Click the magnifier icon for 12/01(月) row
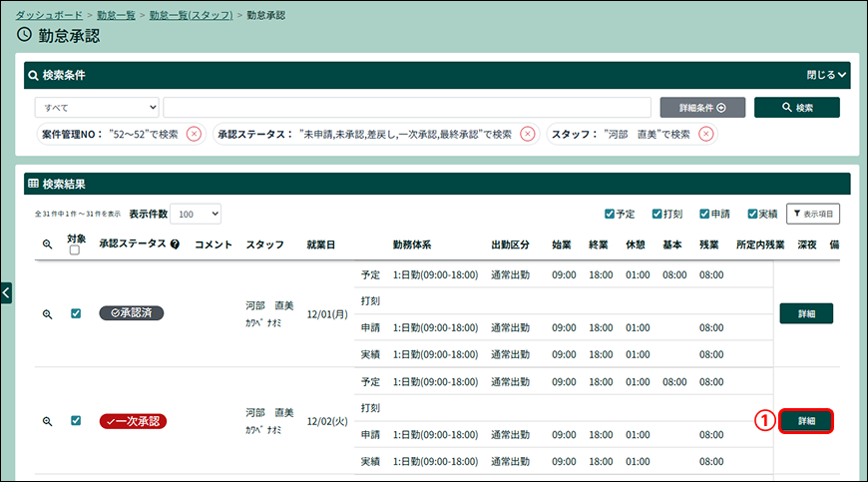Image resolution: width=868 pixels, height=482 pixels. [x=48, y=313]
